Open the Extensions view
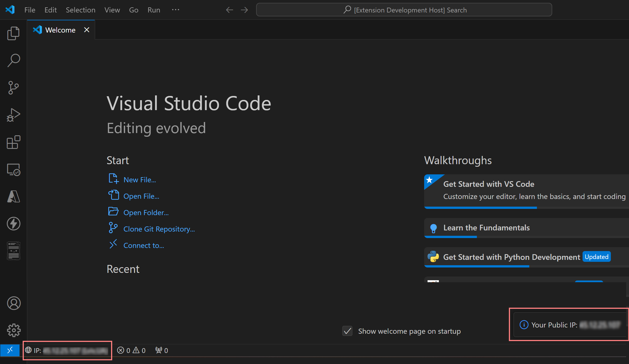Screen dimensions: 629x364 [13, 142]
